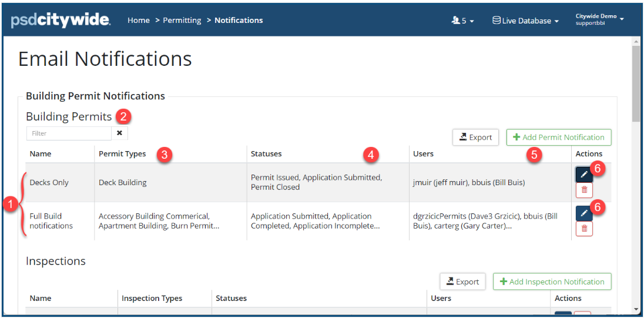Click trash icon for Full Build notifications
644x318 pixels.
tap(583, 229)
